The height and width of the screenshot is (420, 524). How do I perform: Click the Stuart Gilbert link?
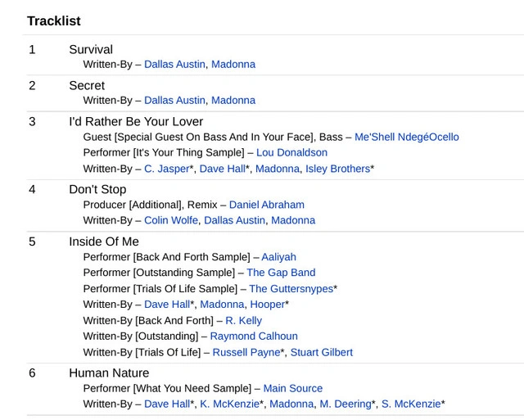321,352
